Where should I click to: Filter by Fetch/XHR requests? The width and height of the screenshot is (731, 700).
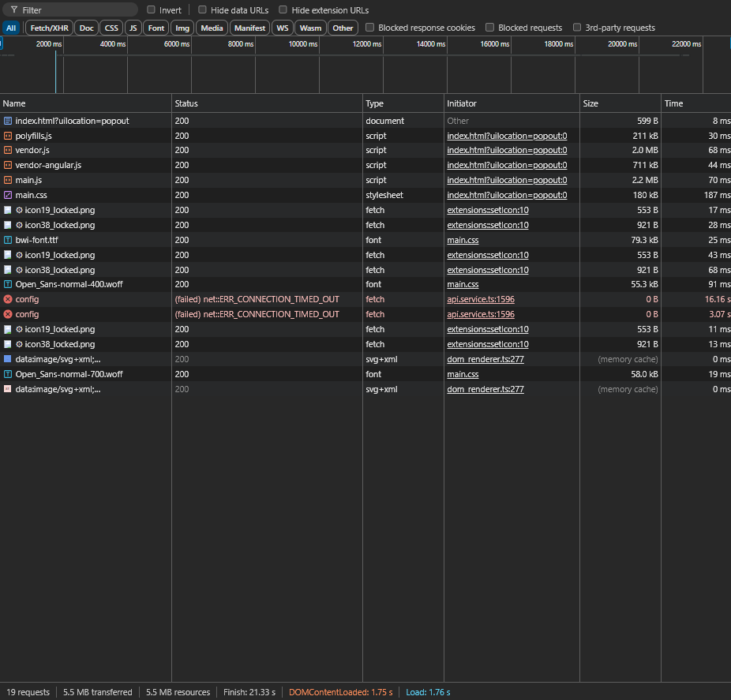[50, 28]
